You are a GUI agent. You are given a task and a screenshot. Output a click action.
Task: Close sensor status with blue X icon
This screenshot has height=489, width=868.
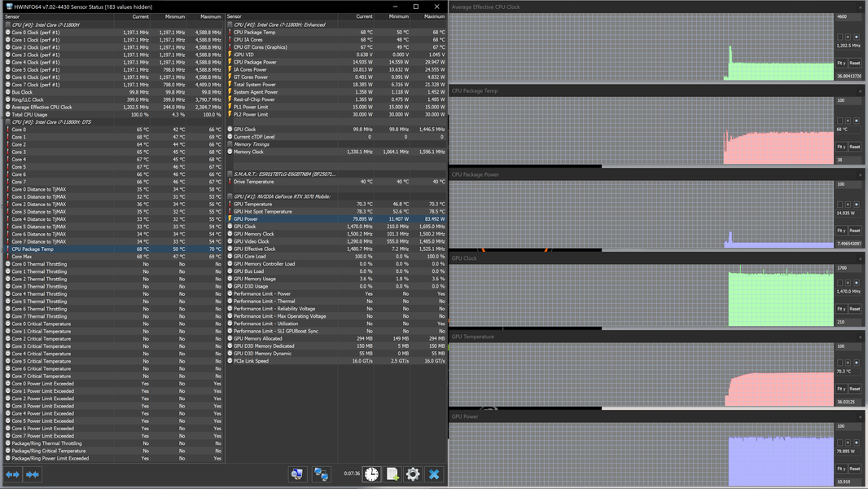click(x=434, y=474)
